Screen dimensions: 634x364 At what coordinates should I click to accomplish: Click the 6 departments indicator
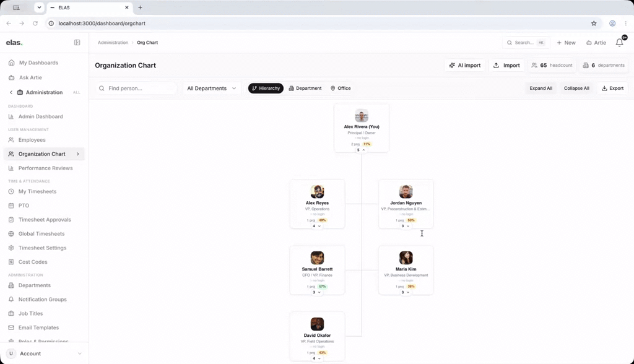pyautogui.click(x=604, y=65)
